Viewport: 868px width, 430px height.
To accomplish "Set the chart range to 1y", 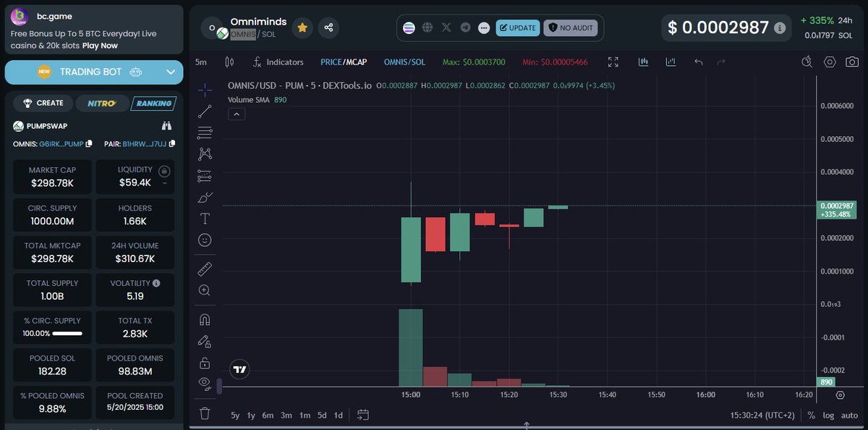I will (251, 416).
